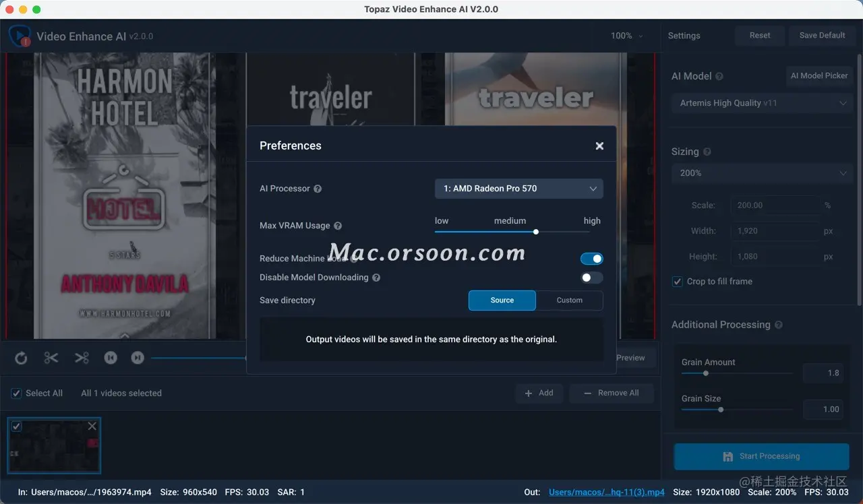Screen dimensions: 863x504
Task: Select Custom save directory tab
Action: 570,301
